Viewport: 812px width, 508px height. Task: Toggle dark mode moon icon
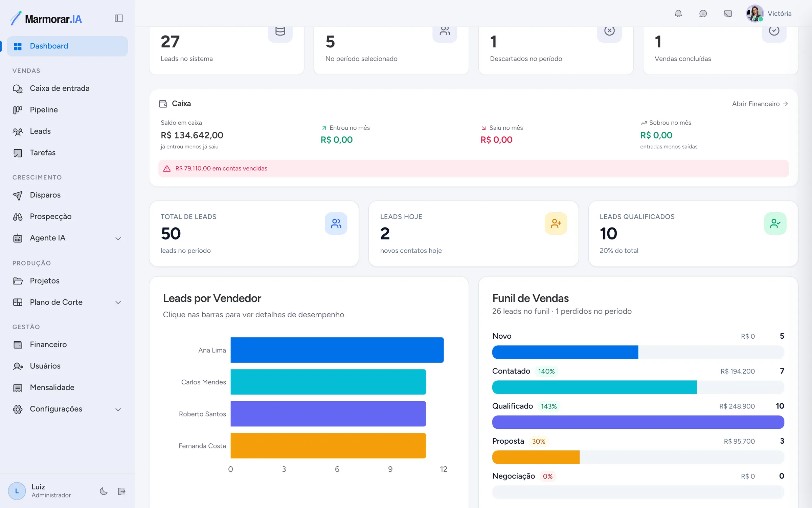click(x=104, y=491)
